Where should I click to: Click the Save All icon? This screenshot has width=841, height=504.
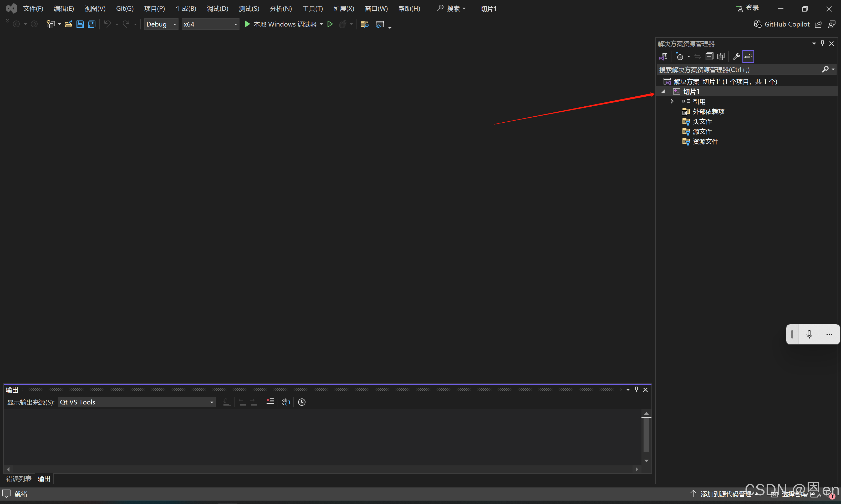click(91, 24)
